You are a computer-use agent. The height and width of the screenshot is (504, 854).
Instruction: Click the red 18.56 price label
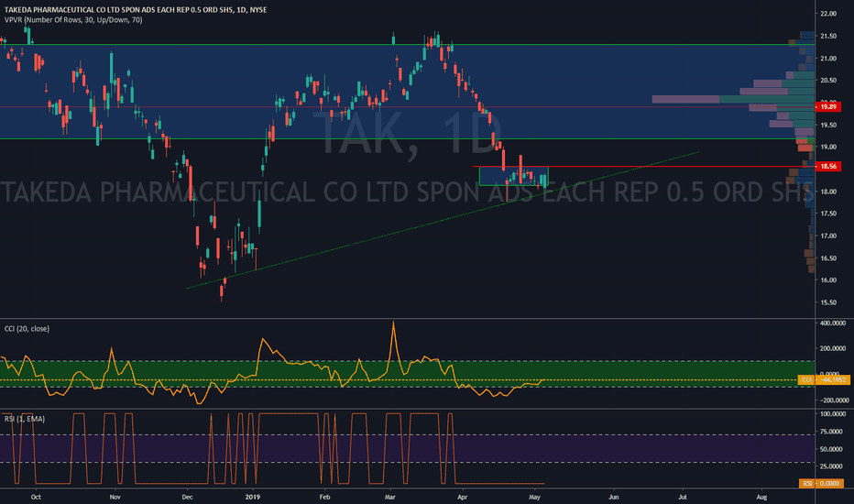tap(828, 166)
